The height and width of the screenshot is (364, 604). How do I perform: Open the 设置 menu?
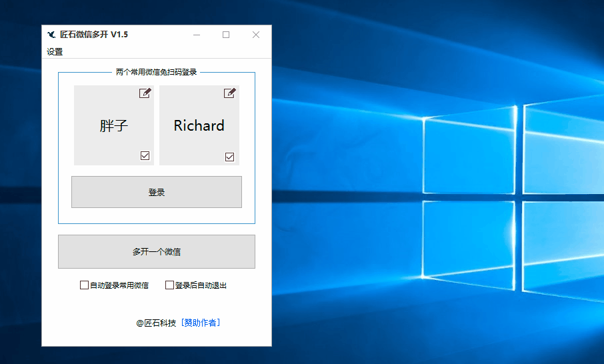click(55, 51)
